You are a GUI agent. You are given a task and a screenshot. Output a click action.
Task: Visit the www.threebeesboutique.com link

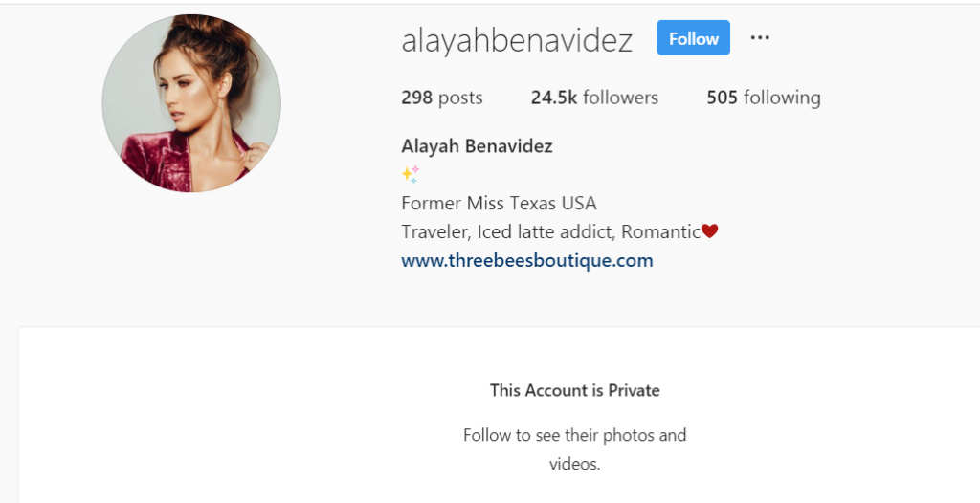(527, 260)
